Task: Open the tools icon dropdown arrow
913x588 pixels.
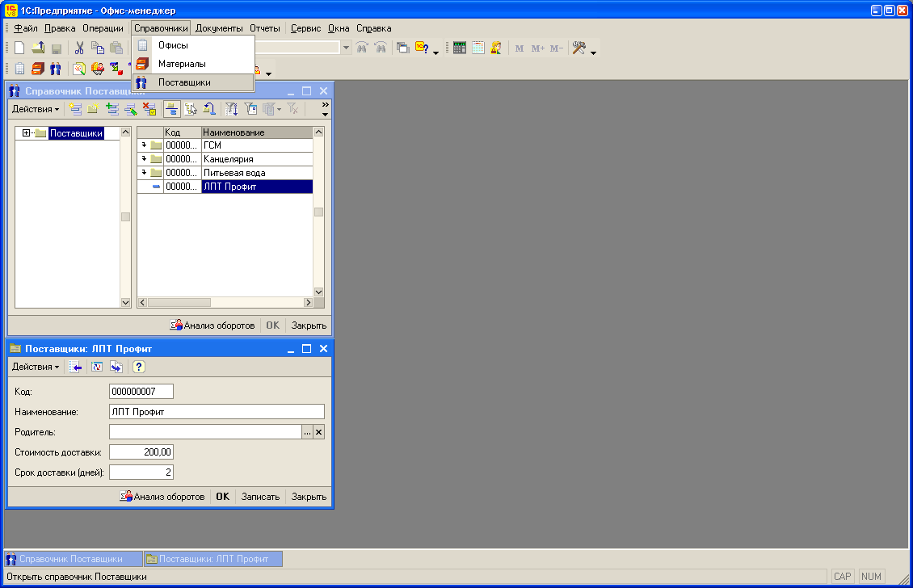Action: pyautogui.click(x=593, y=52)
